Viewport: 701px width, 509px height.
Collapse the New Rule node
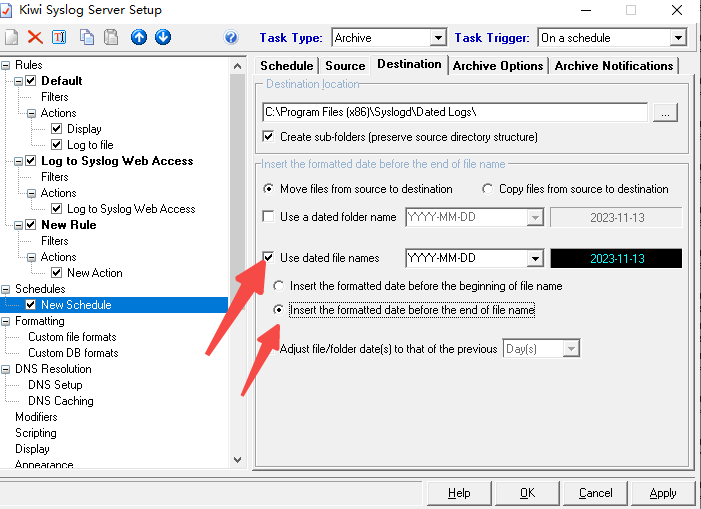coord(18,225)
